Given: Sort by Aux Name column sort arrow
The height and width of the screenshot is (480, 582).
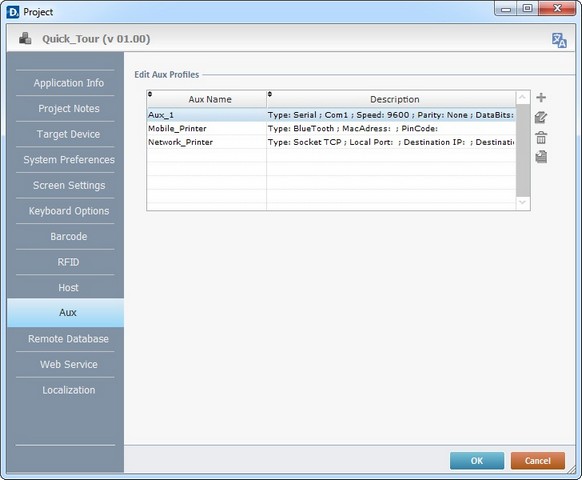Looking at the screenshot, I should coord(150,94).
